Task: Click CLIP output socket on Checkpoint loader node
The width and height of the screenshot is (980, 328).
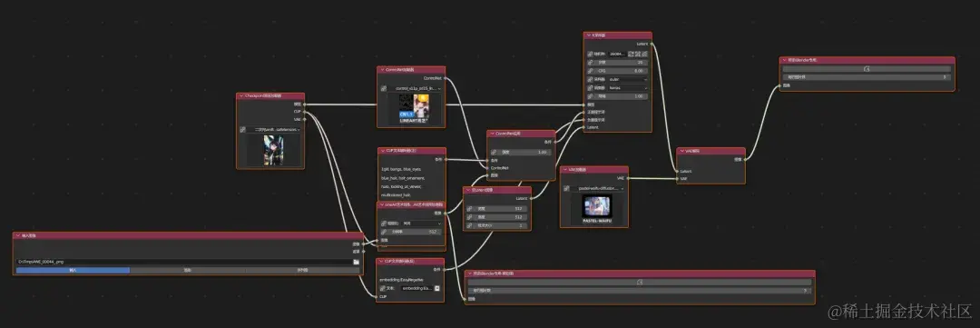Action: (304, 112)
